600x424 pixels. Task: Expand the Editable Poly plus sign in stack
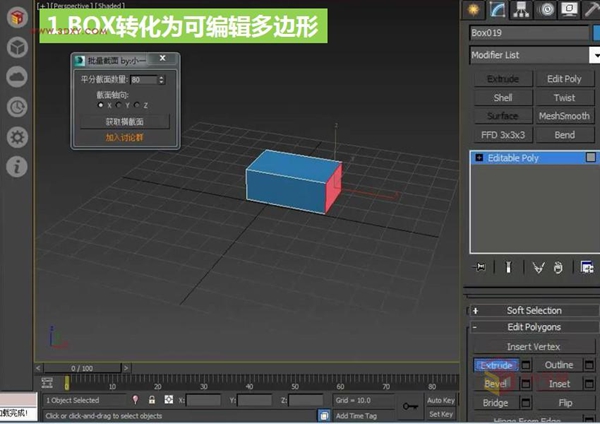pyautogui.click(x=479, y=158)
